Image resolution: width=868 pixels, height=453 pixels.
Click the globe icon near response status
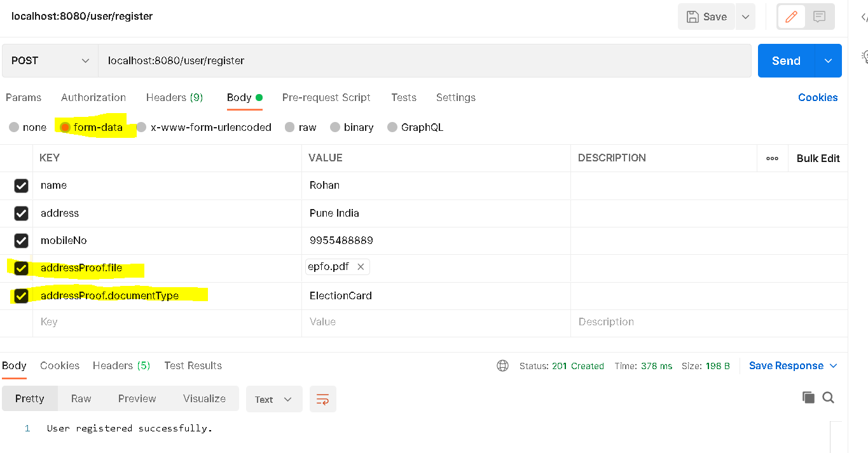coord(502,365)
